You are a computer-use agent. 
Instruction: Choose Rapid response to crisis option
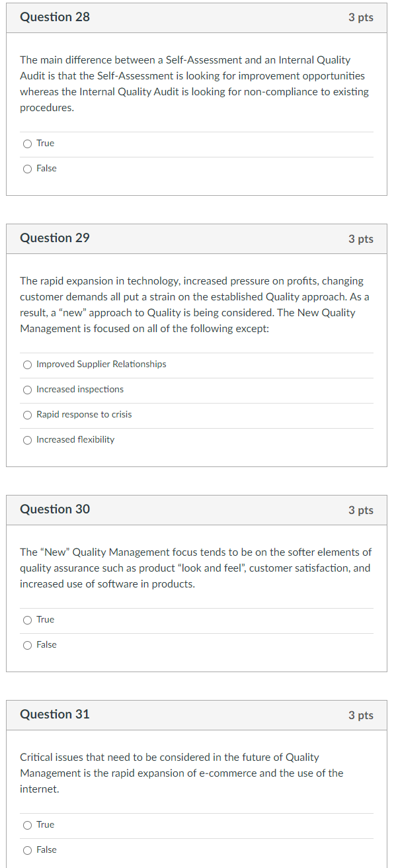27,415
